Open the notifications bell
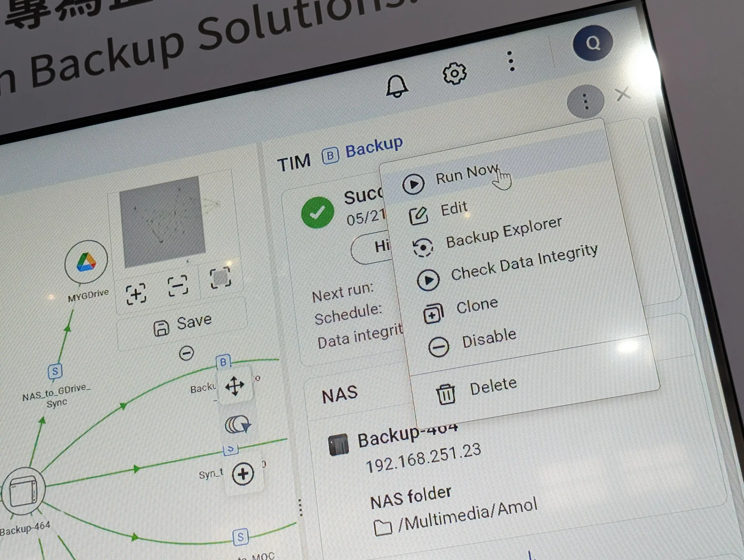Screen dimensions: 744x560 point(397,86)
